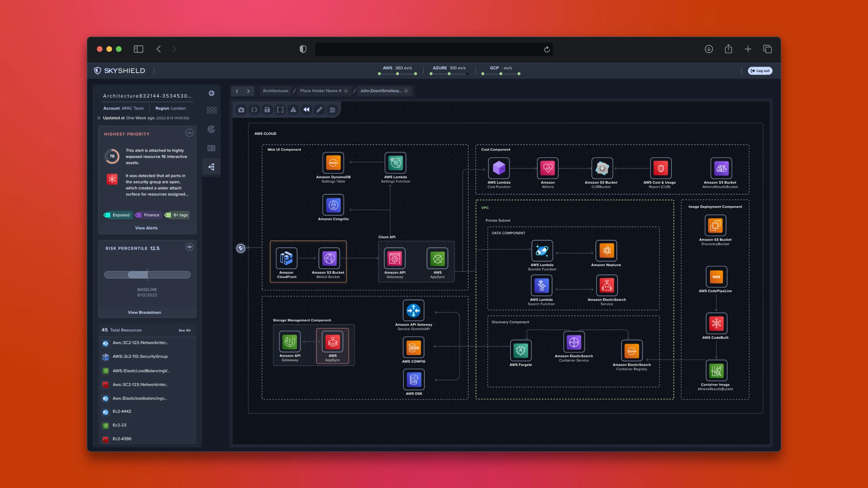The image size is (868, 488).
Task: Collapse panel with the back arrow circle
Action: tap(212, 93)
